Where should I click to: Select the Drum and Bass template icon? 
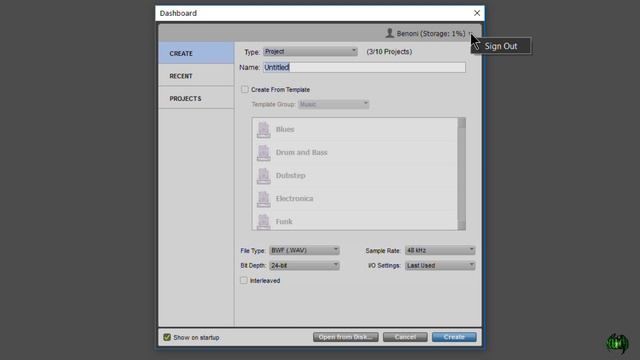[x=264, y=152]
